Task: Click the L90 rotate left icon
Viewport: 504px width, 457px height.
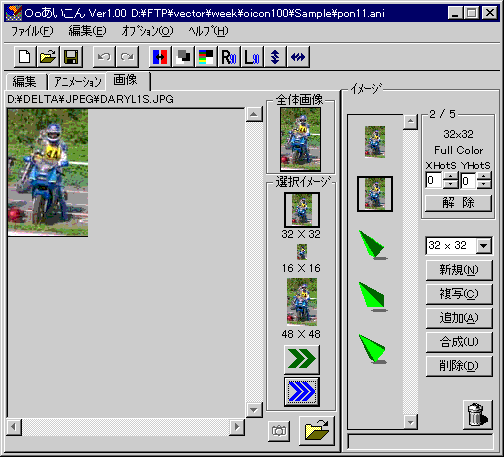Action: click(252, 57)
